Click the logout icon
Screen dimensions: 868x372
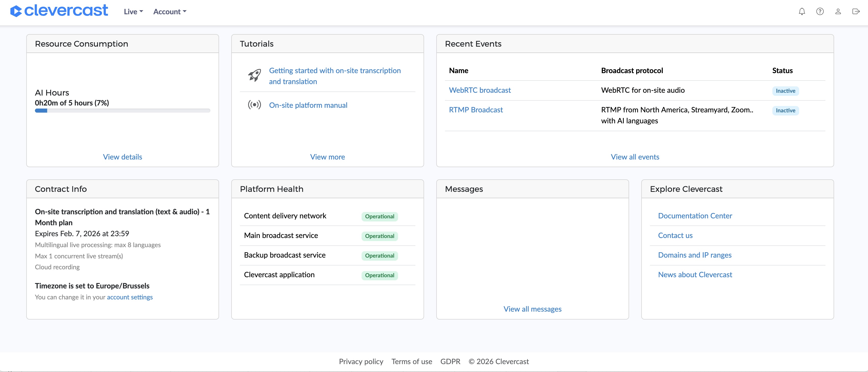tap(856, 11)
